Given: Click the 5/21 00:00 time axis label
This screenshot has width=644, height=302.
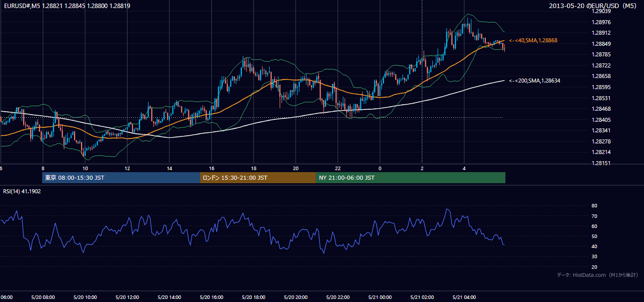Looking at the screenshot, I should click(x=380, y=297).
